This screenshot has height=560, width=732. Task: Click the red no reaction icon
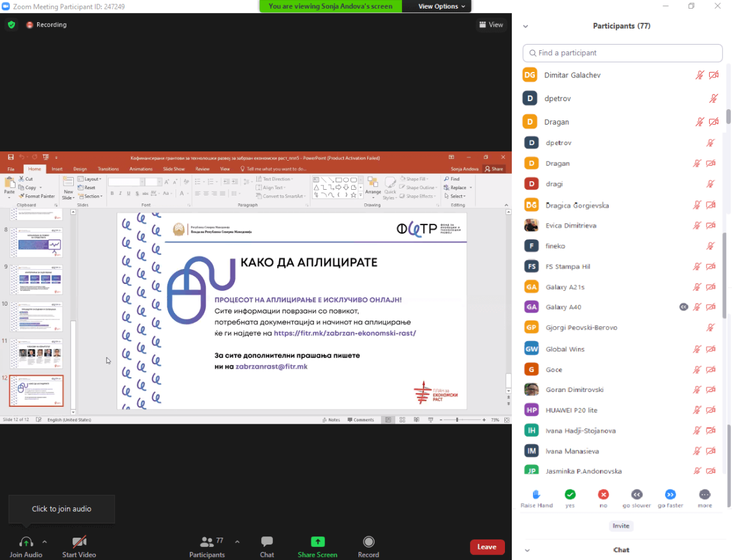(604, 494)
